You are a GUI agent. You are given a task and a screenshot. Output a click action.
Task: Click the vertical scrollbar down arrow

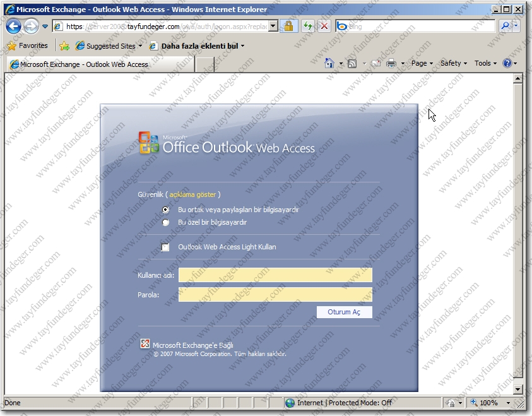pyautogui.click(x=517, y=389)
